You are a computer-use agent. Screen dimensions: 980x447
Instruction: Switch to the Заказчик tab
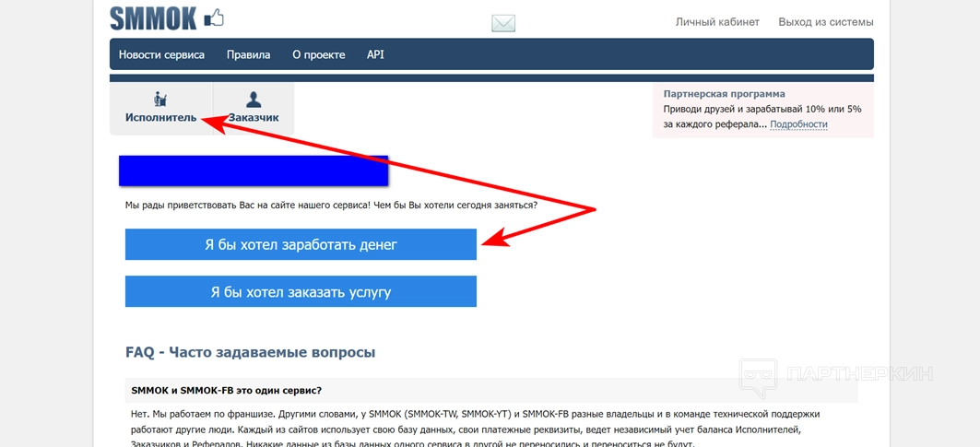[254, 108]
